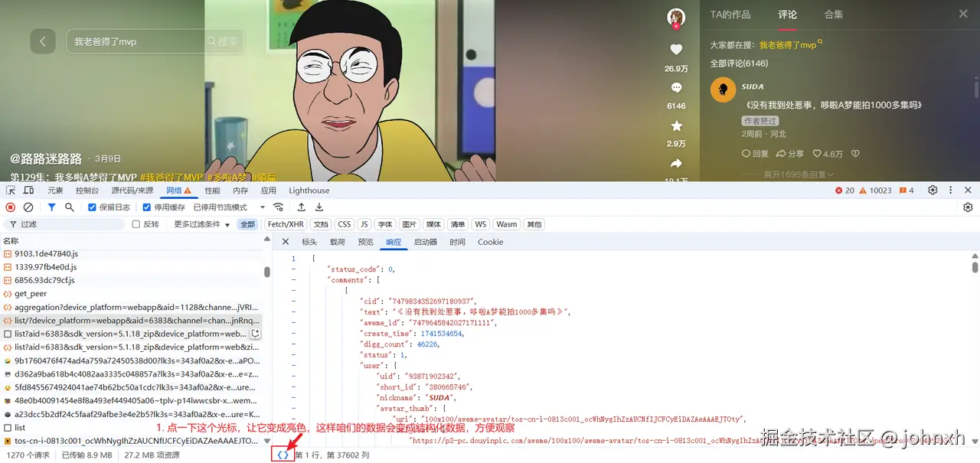Clear the network request log
Viewport: 980px width, 463px height.
click(28, 207)
